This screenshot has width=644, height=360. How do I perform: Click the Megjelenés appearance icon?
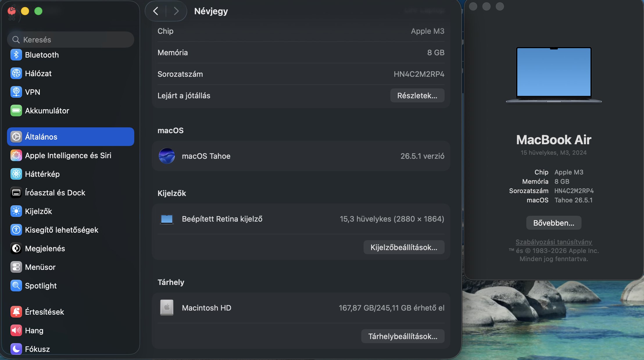tap(16, 248)
